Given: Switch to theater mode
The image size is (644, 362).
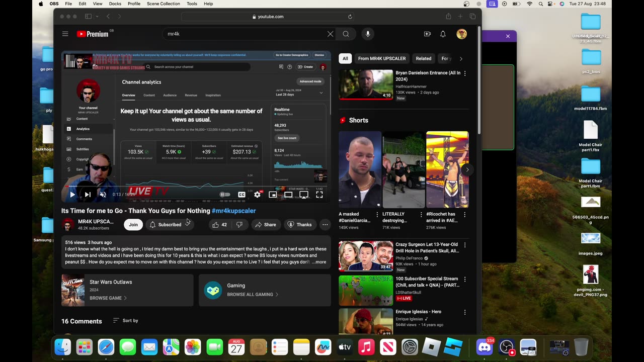Looking at the screenshot, I should click(x=288, y=195).
